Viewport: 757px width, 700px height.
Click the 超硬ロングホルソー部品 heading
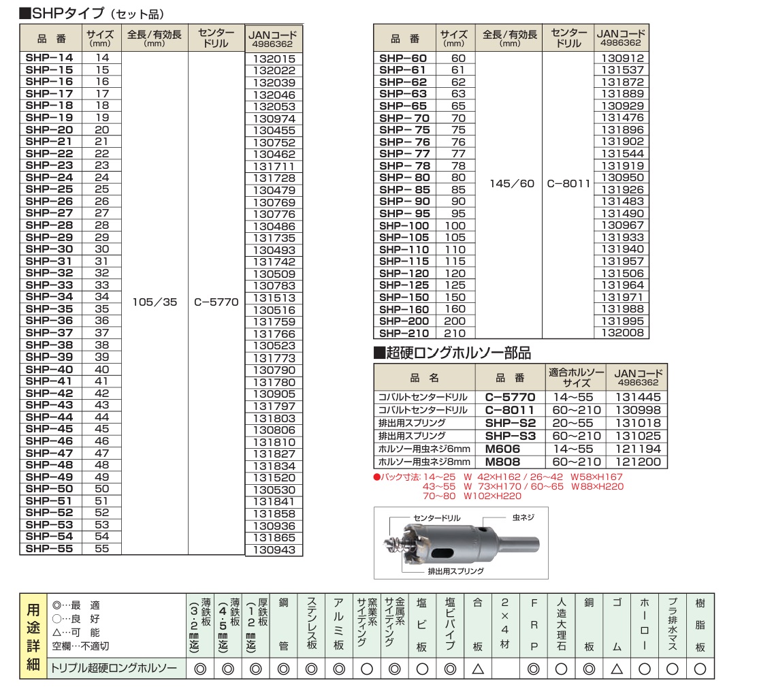tap(453, 353)
